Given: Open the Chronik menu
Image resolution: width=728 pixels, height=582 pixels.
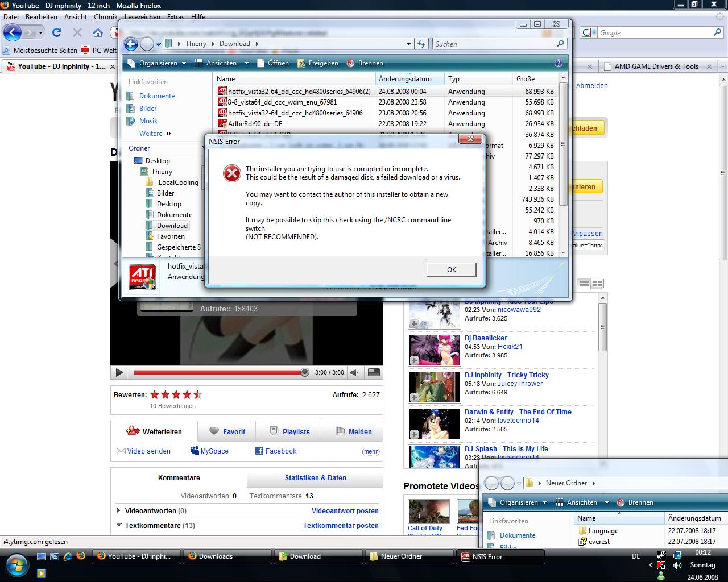Looking at the screenshot, I should point(106,17).
